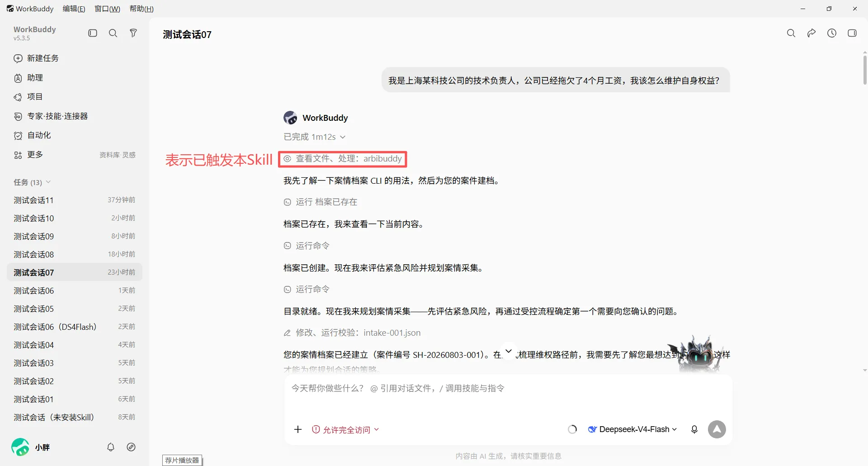
Task: Open the 窗口(W) menu
Action: 107,9
